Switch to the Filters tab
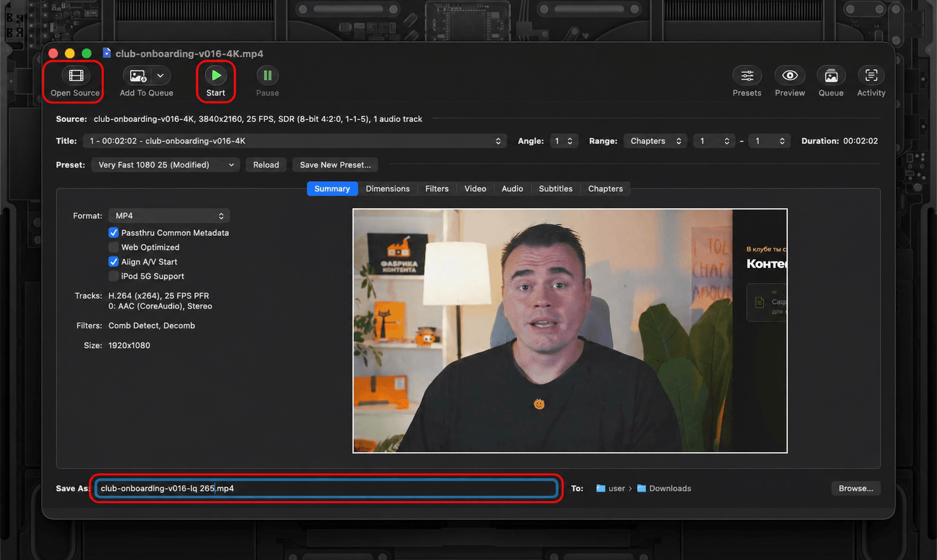Screen dimensions: 937x560 tap(437, 188)
